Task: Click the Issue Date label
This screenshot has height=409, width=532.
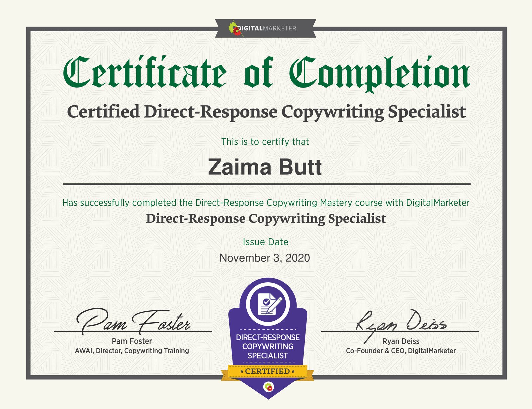Action: pyautogui.click(x=265, y=242)
